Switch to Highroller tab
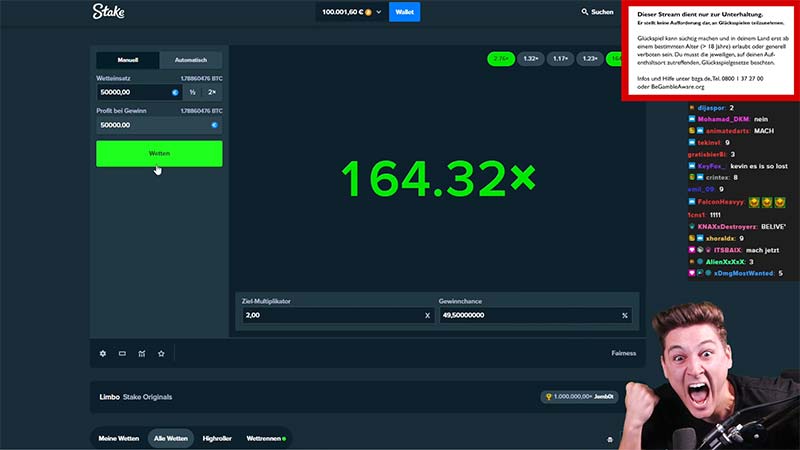 217,438
